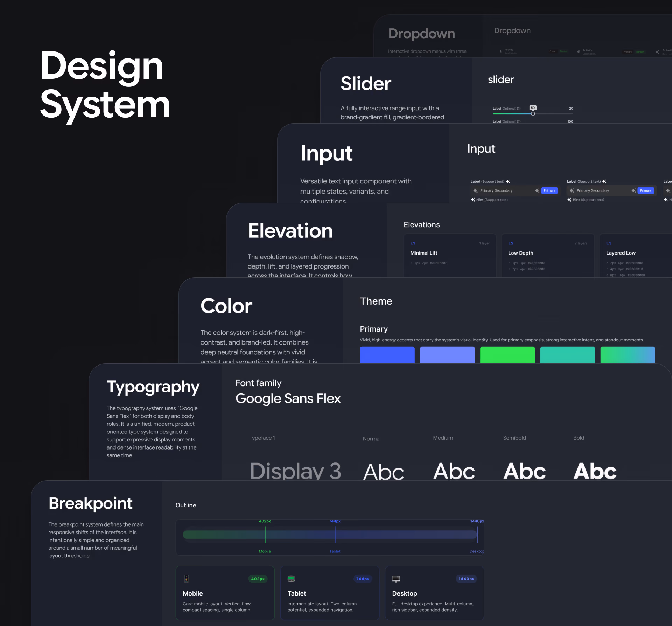The image size is (672, 626).
Task: Click the tablet device icon in the Tablet card
Action: click(291, 579)
